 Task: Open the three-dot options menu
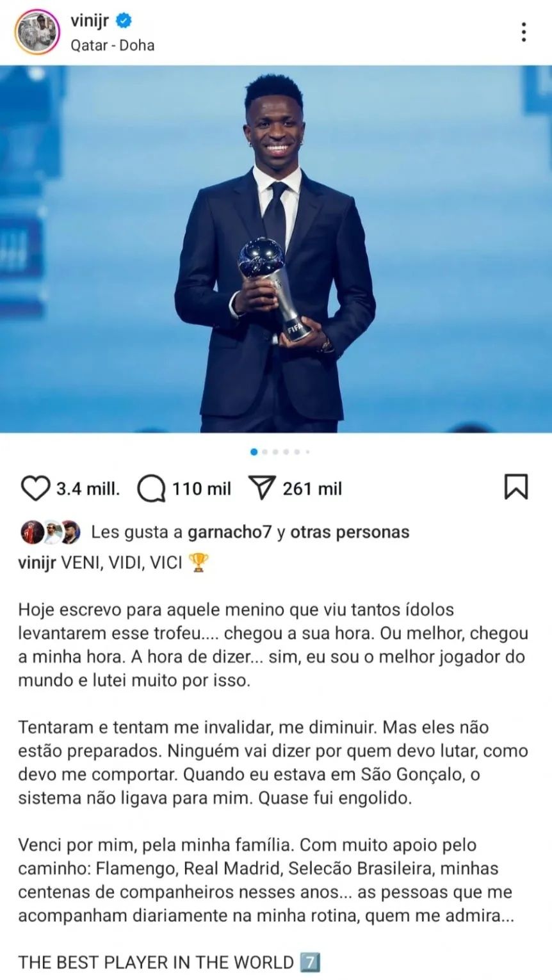click(524, 32)
